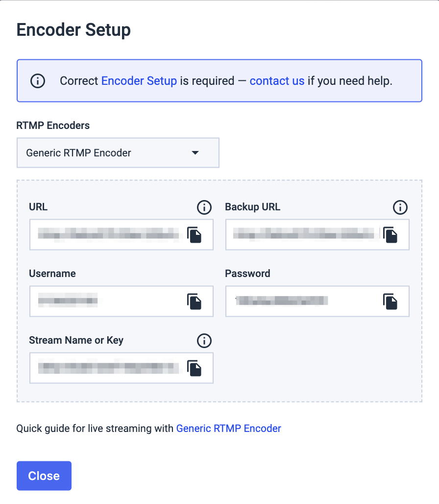The width and height of the screenshot is (439, 504).
Task: Click the dropdown arrow beside Generic RTMP Encoder
Action: tap(195, 152)
